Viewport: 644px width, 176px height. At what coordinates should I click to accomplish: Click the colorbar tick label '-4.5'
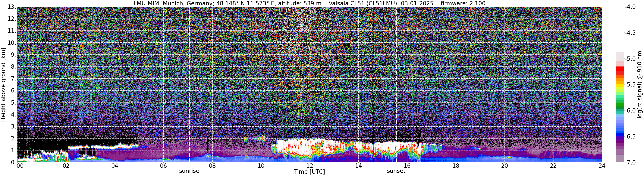coord(630,33)
